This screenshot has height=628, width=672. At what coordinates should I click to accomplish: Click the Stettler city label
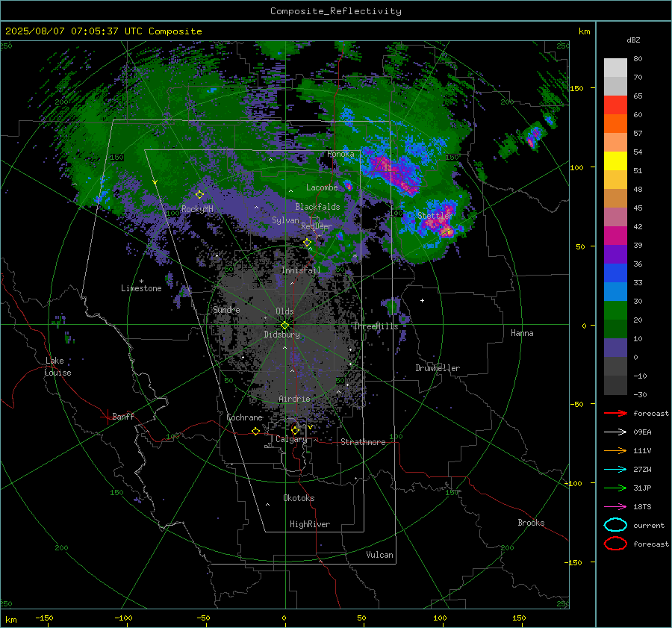click(435, 216)
